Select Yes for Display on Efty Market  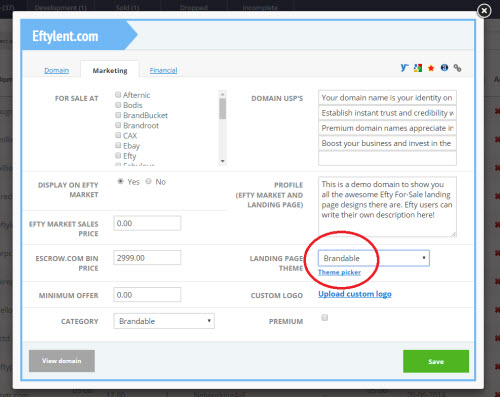click(120, 181)
